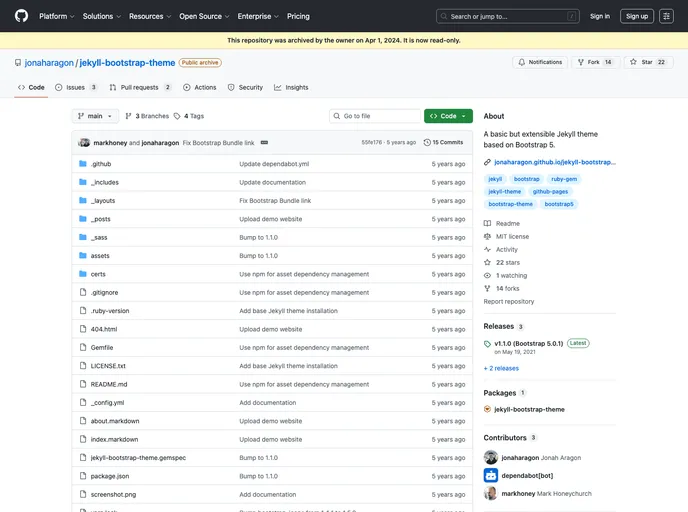
Task: Click the dependabot[bot] avatar
Action: [491, 475]
